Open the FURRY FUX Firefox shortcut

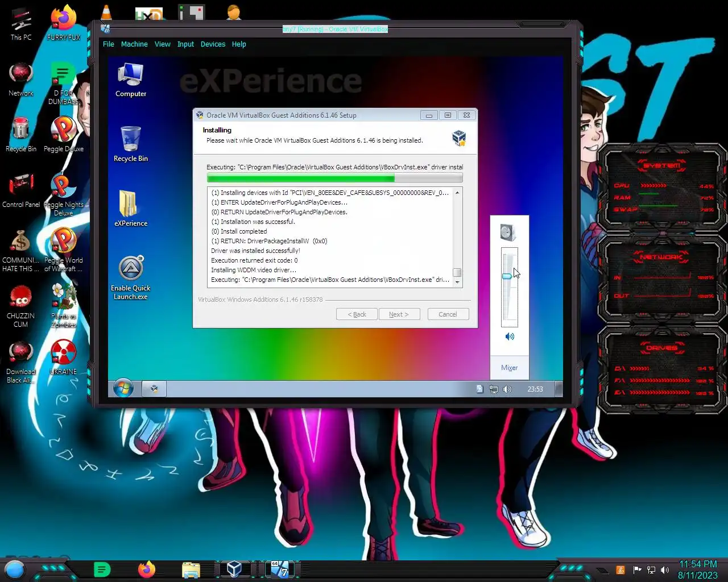64,24
